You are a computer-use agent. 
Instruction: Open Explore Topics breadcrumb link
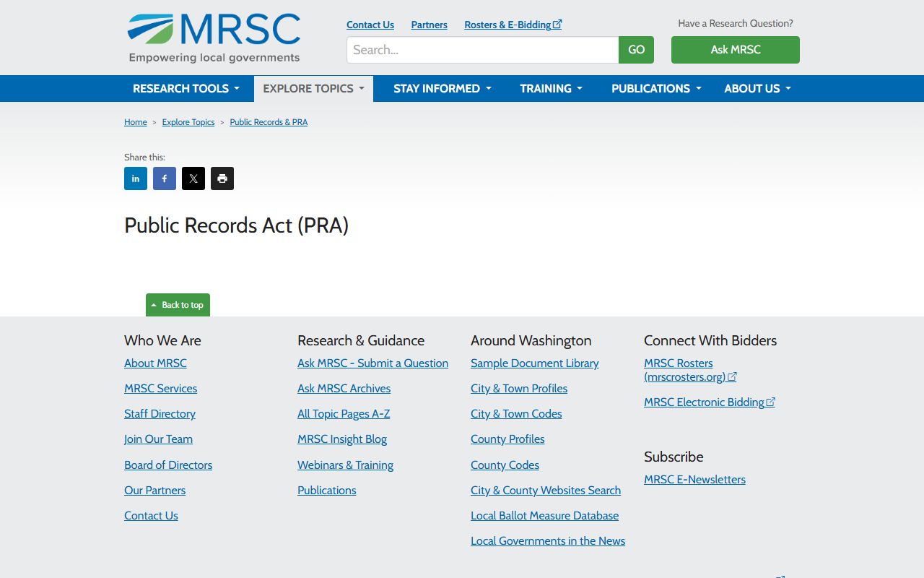(x=188, y=122)
